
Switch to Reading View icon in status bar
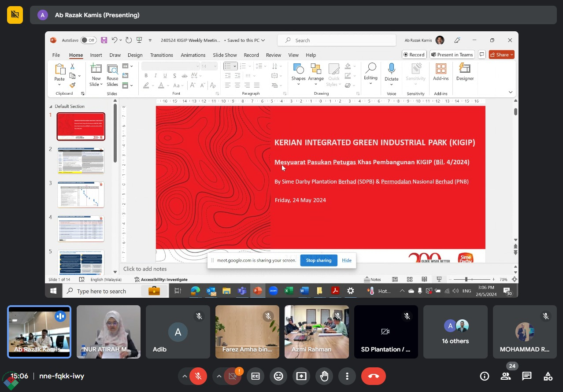pos(424,279)
